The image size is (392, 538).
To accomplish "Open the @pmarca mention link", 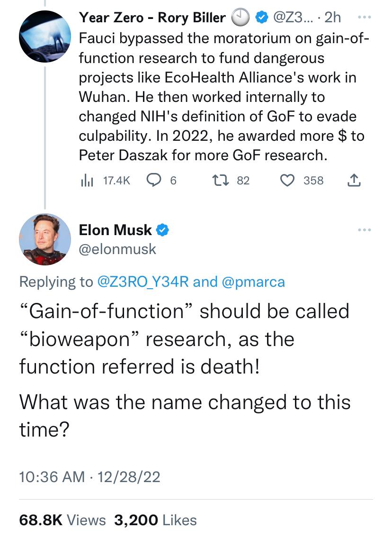I will pos(253,282).
